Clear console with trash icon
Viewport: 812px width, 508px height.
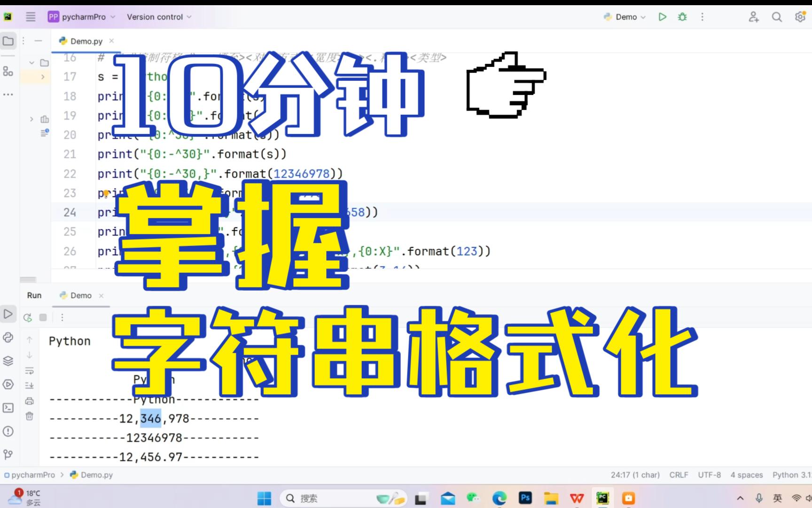(29, 416)
